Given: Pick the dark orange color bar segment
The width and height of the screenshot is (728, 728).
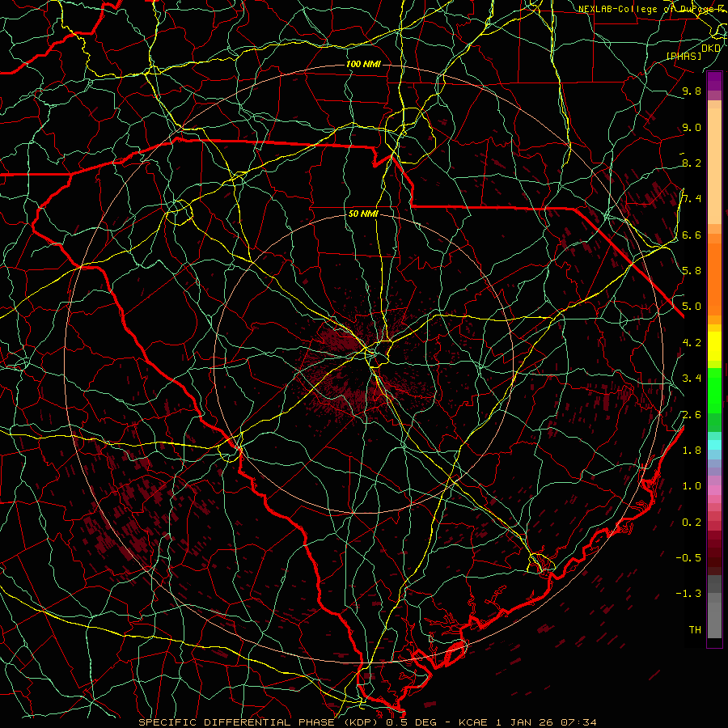Looking at the screenshot, I should [714, 279].
